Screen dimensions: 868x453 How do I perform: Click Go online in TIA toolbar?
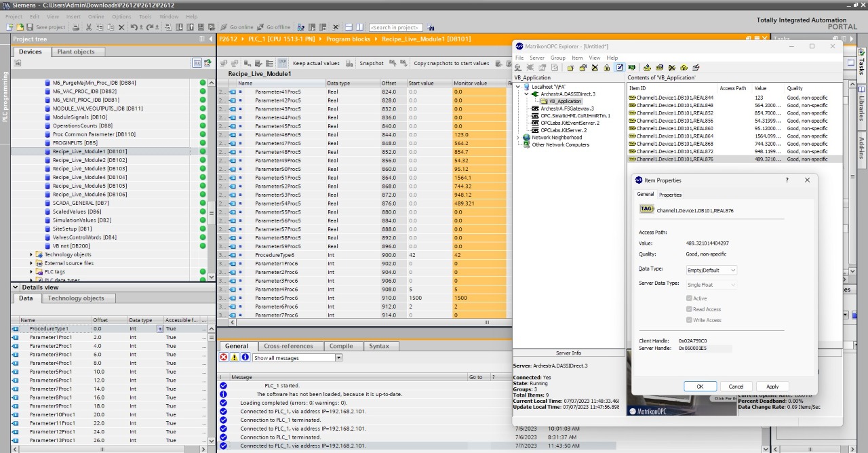[237, 27]
